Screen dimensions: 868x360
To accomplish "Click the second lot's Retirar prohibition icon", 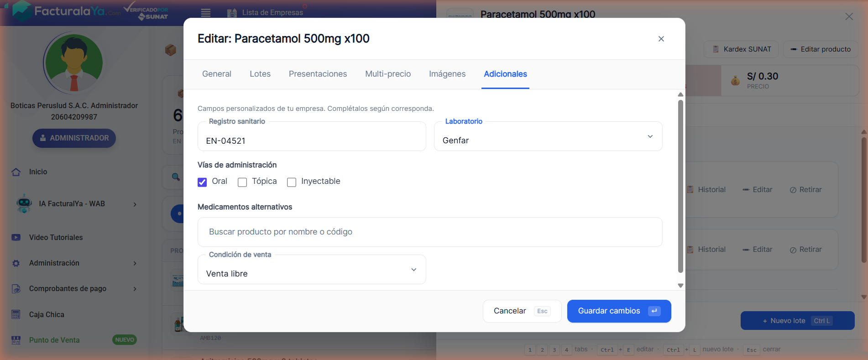I will (793, 250).
